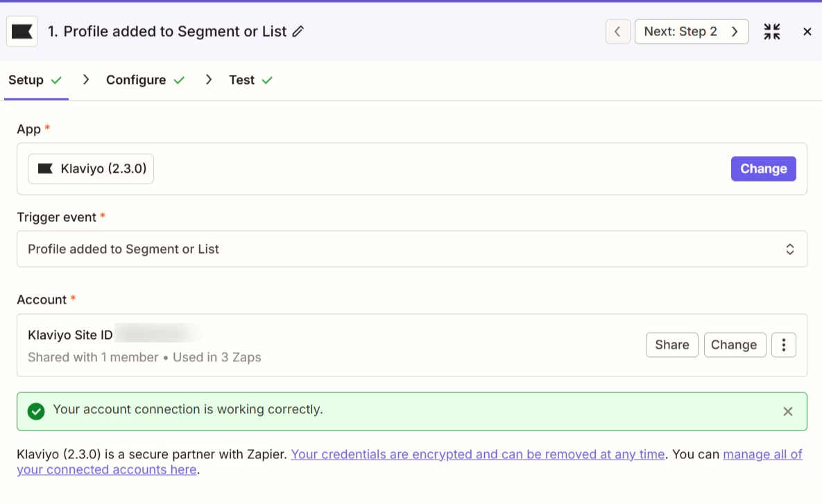Close the step editor panel

click(x=807, y=31)
